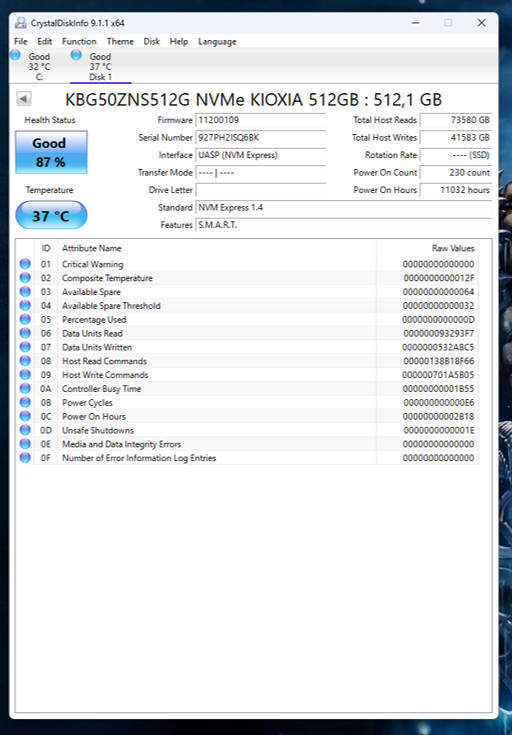Click the Health Status label

click(50, 120)
